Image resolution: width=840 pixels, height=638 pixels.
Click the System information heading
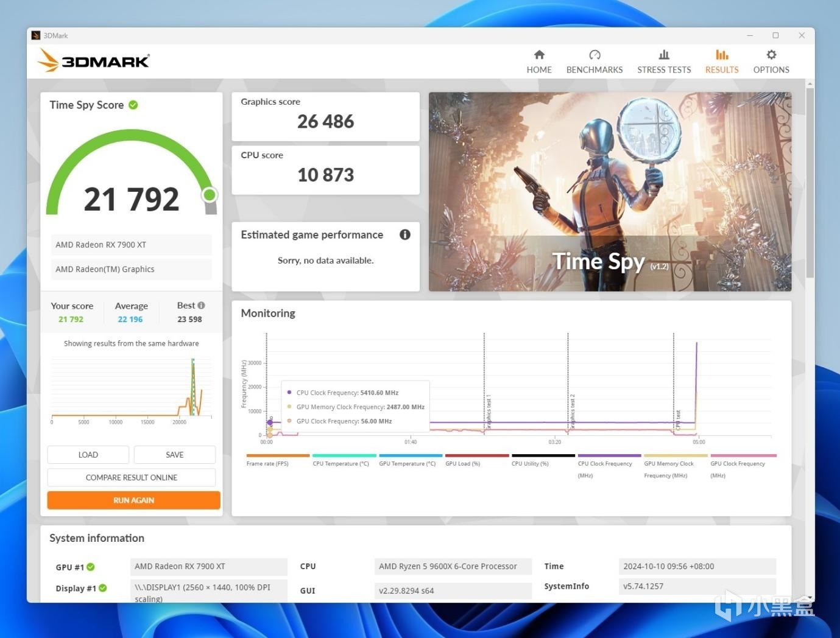(97, 538)
